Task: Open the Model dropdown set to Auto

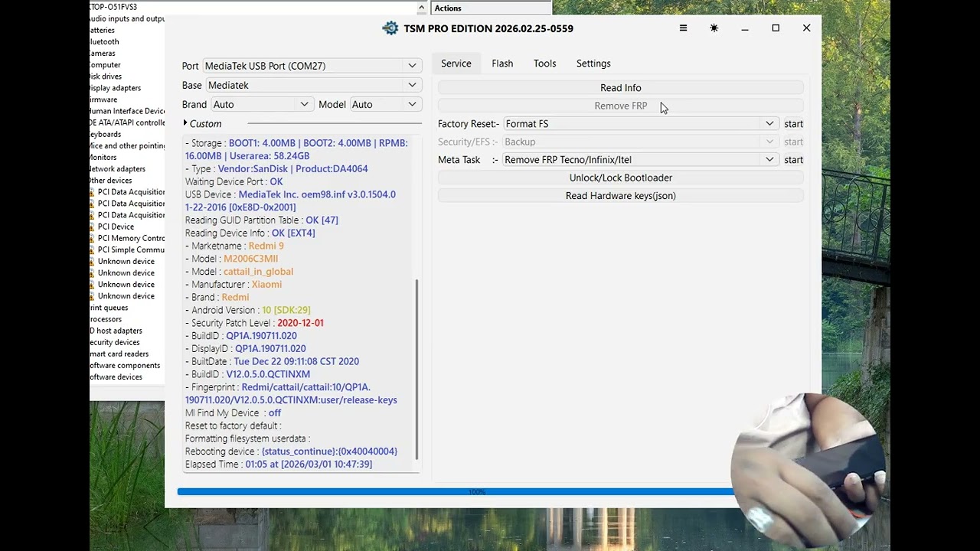Action: click(x=385, y=104)
